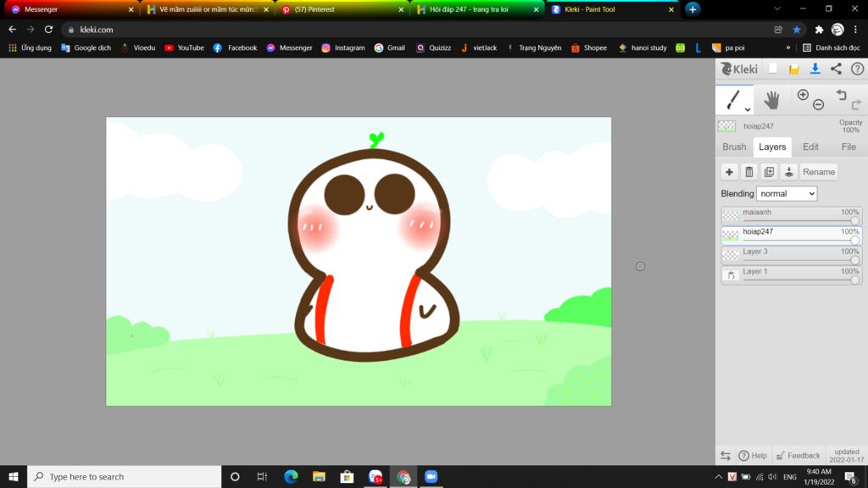The image size is (868, 488).
Task: Adjust the Layer 1 opacity slider
Action: coord(802,280)
